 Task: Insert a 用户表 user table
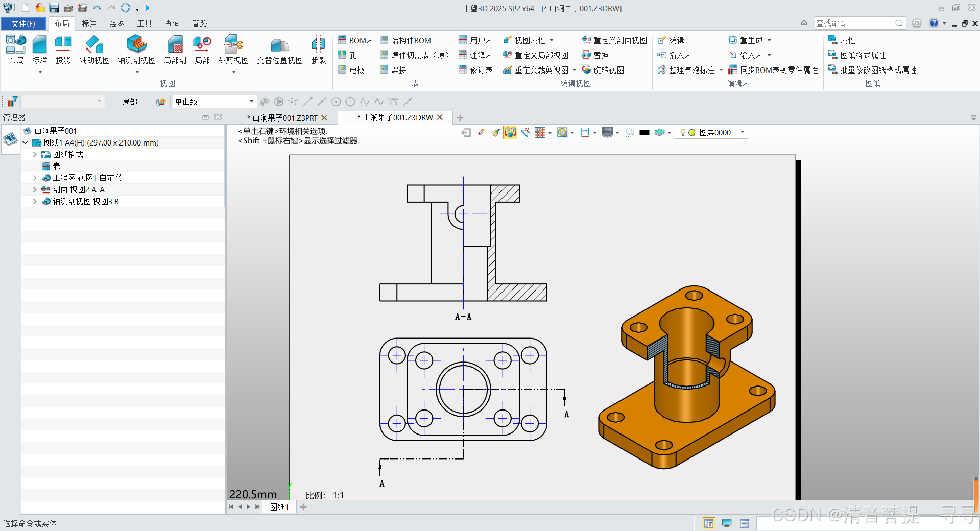point(475,40)
